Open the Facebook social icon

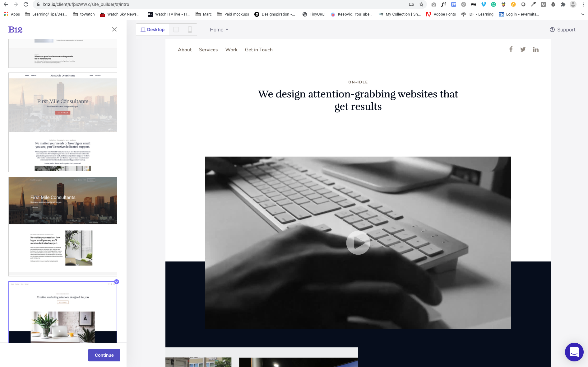pos(511,49)
